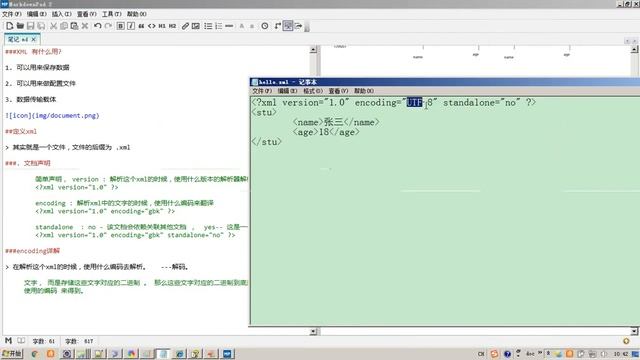
Task: Click the </stu> closing tag in Notepad
Action: [267, 142]
